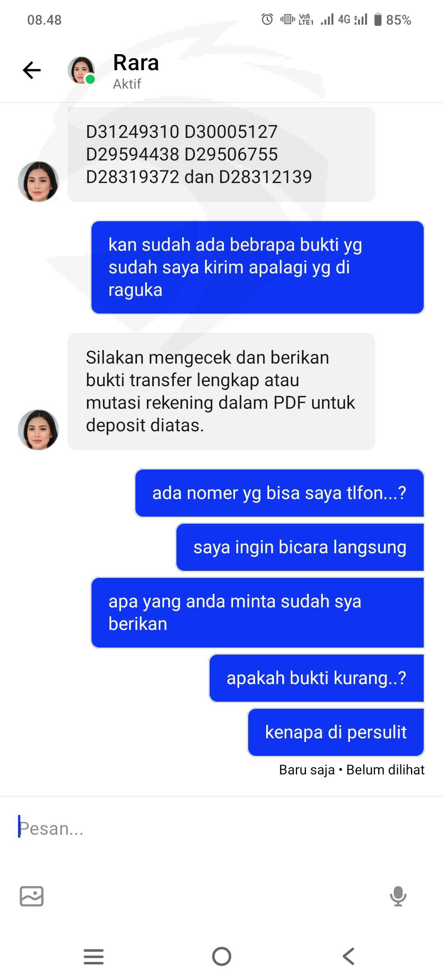Tap the attach image icon
The width and height of the screenshot is (443, 980).
coord(32,896)
